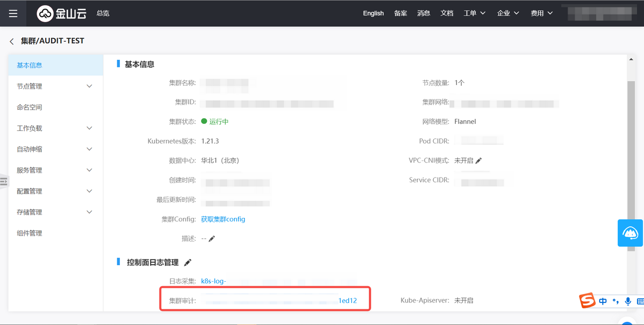Click the back arrow beside 集群/AUDIT-TEST
The image size is (644, 325).
point(12,41)
